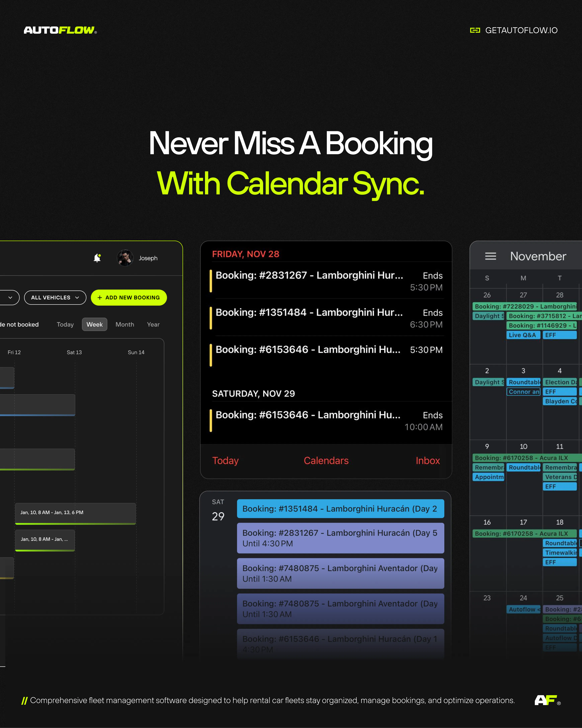Open the Inbox in the agenda footer
This screenshot has height=728, width=582.
(428, 461)
